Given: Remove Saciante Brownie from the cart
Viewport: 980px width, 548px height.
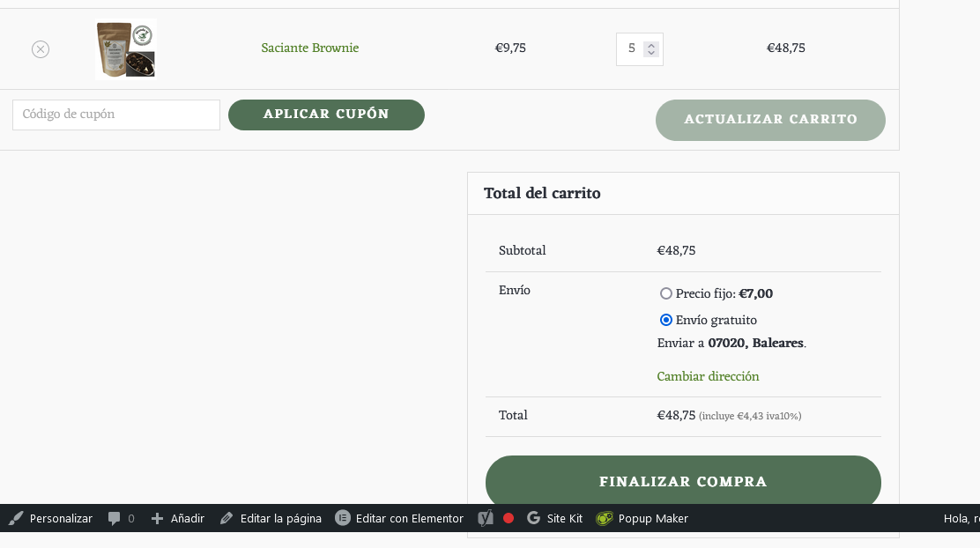Looking at the screenshot, I should coord(41,49).
